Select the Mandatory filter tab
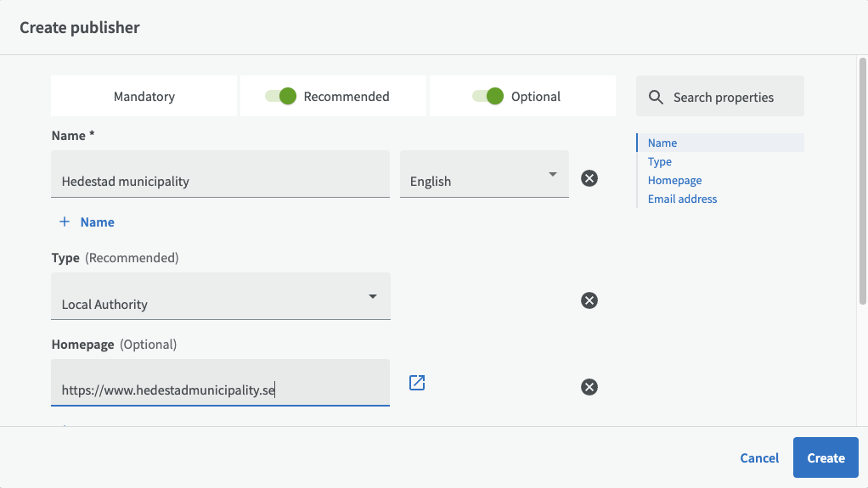 (x=144, y=96)
